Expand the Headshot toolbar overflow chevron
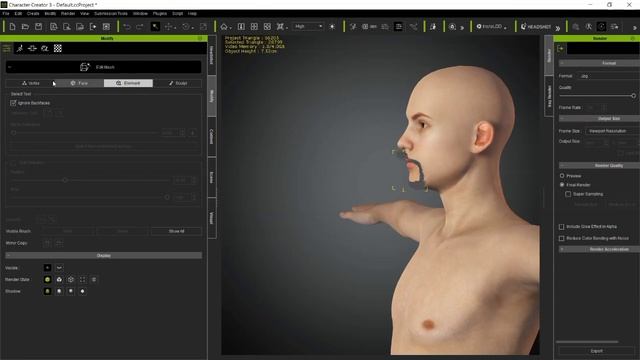 point(558,28)
